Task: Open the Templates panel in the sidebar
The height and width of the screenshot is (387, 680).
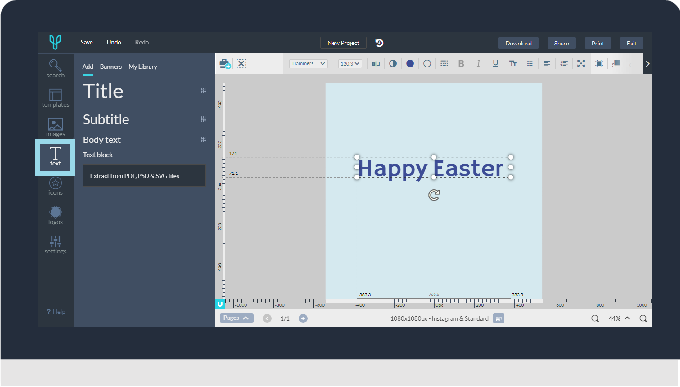Action: click(x=56, y=98)
